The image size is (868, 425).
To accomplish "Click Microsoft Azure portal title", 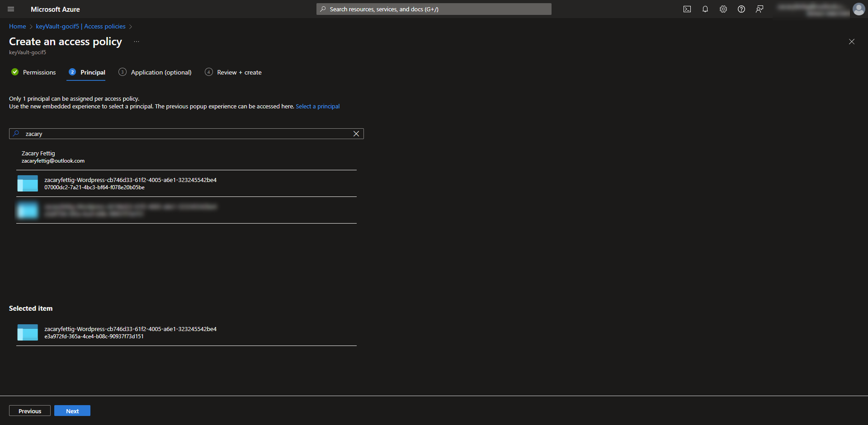I will point(55,9).
